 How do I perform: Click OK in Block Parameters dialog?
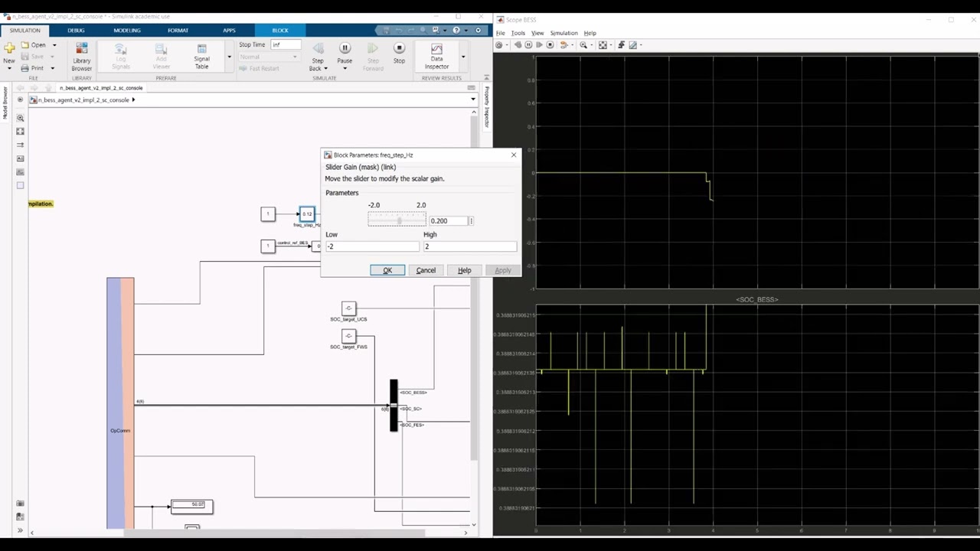(x=387, y=270)
